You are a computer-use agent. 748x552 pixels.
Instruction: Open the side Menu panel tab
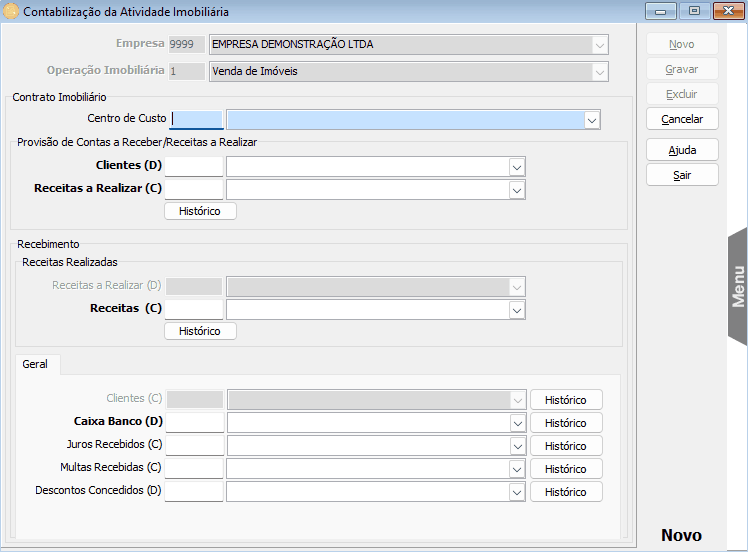click(x=738, y=286)
